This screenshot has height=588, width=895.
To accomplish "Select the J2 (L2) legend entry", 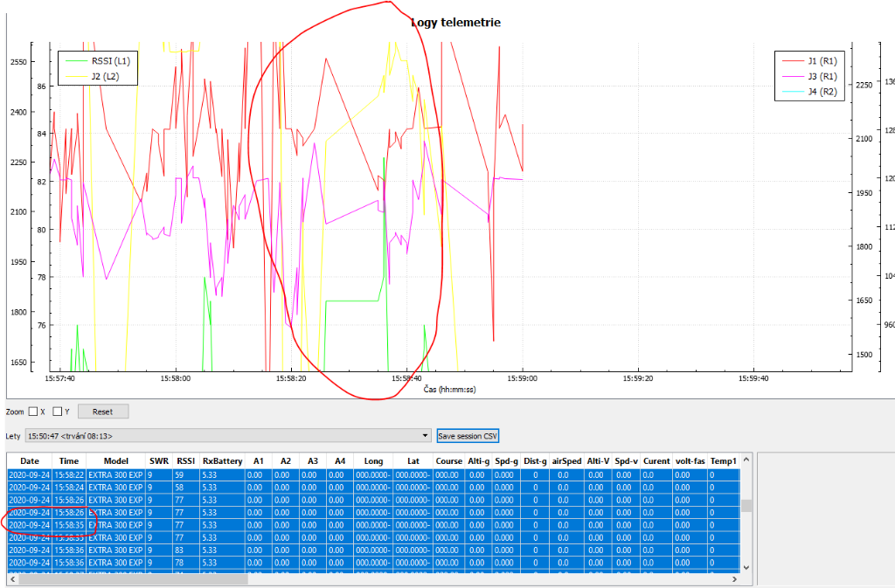I will pyautogui.click(x=107, y=76).
